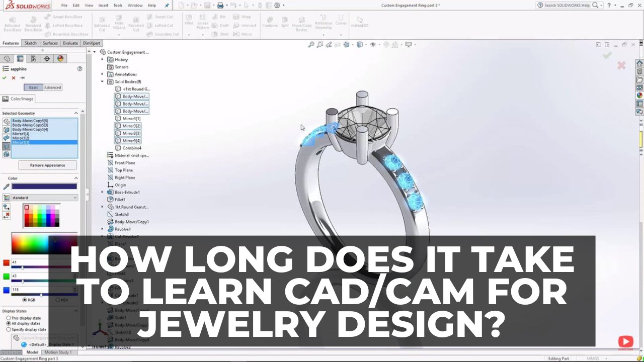Click the Extruded Cut tool
This screenshot has width=644, height=362.
point(102,24)
